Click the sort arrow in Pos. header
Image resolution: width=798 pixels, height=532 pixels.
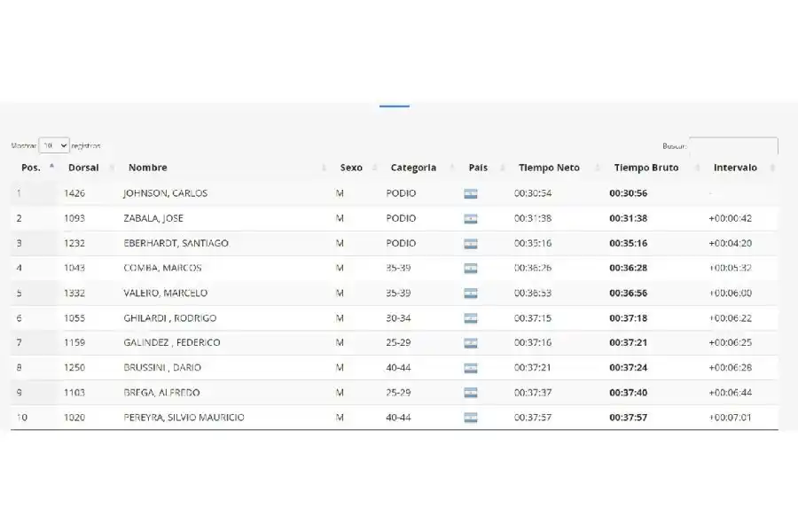point(51,167)
